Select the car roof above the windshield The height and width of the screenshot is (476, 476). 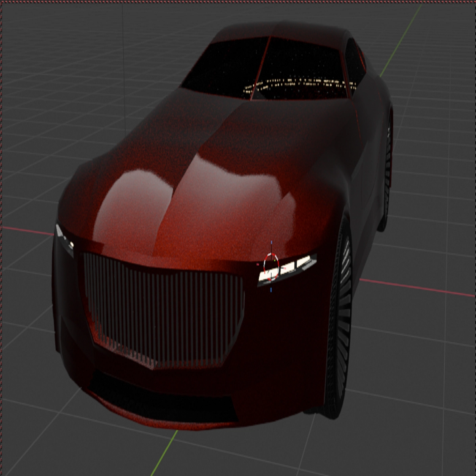pyautogui.click(x=278, y=30)
